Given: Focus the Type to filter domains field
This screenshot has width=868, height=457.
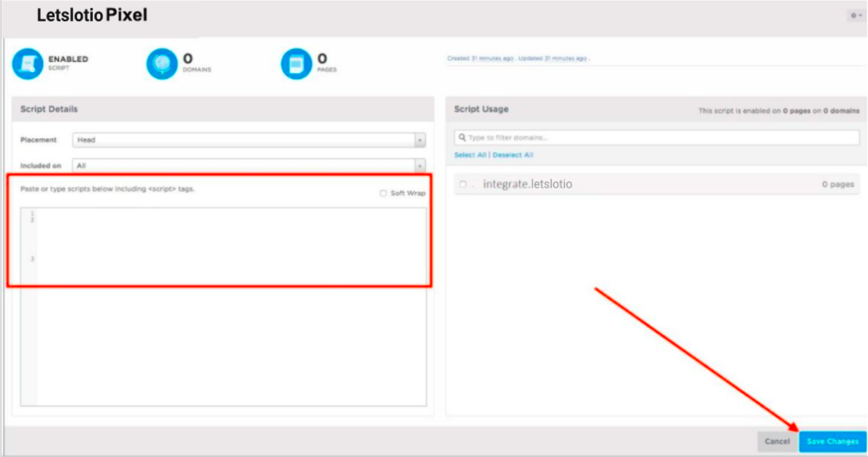Looking at the screenshot, I should pyautogui.click(x=656, y=137).
